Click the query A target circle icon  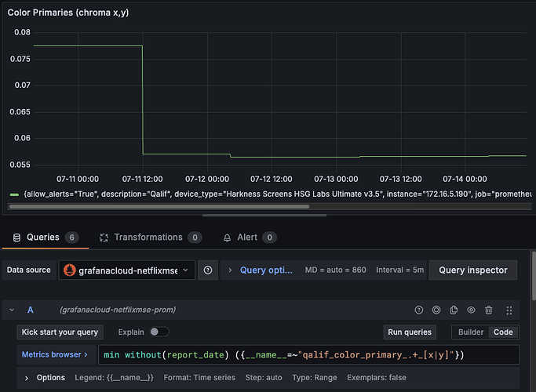pyautogui.click(x=436, y=310)
